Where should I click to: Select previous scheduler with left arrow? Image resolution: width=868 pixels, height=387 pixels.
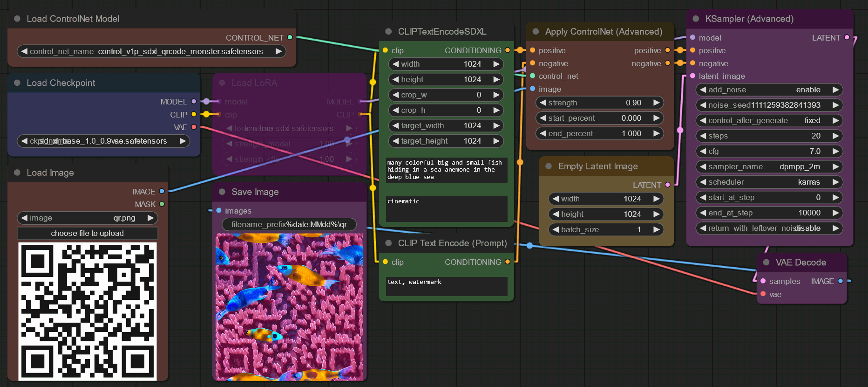click(703, 182)
